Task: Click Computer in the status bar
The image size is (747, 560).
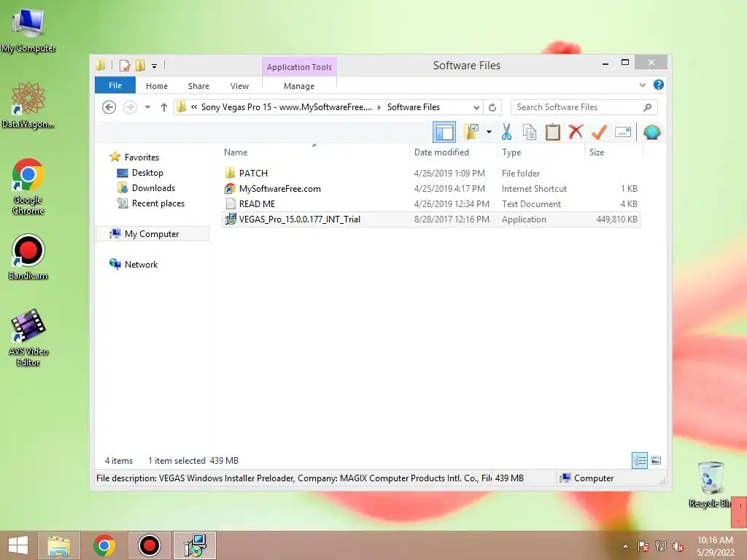Action: 587,478
